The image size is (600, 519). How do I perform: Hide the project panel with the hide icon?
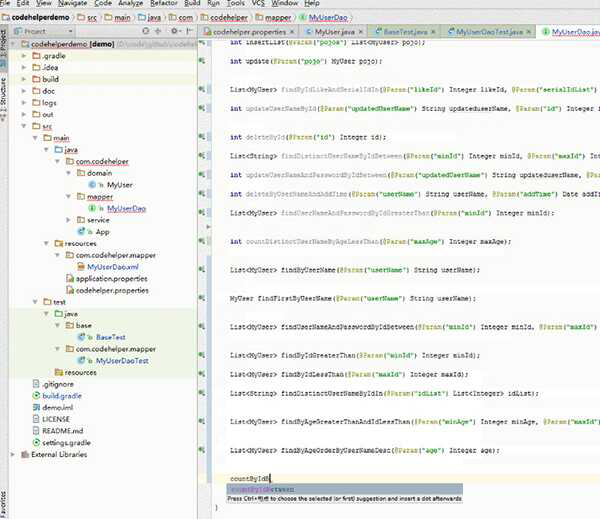point(190,32)
